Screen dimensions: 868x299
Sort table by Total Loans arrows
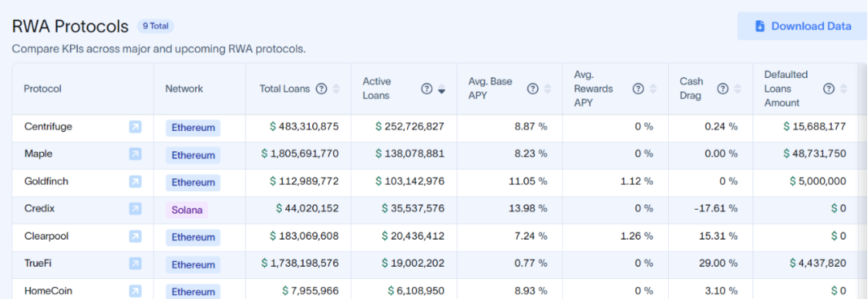pyautogui.click(x=336, y=88)
